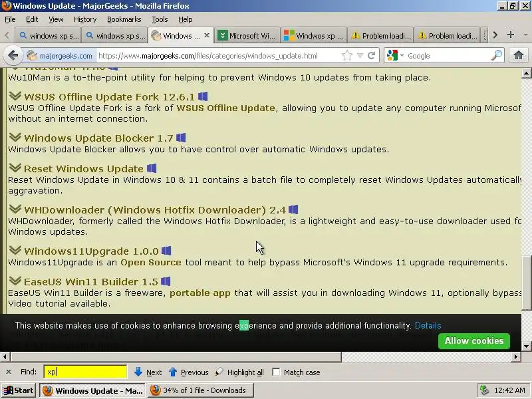Open Windows11Upgrade 1.0.0 title link
The image size is (532, 399).
pos(91,251)
